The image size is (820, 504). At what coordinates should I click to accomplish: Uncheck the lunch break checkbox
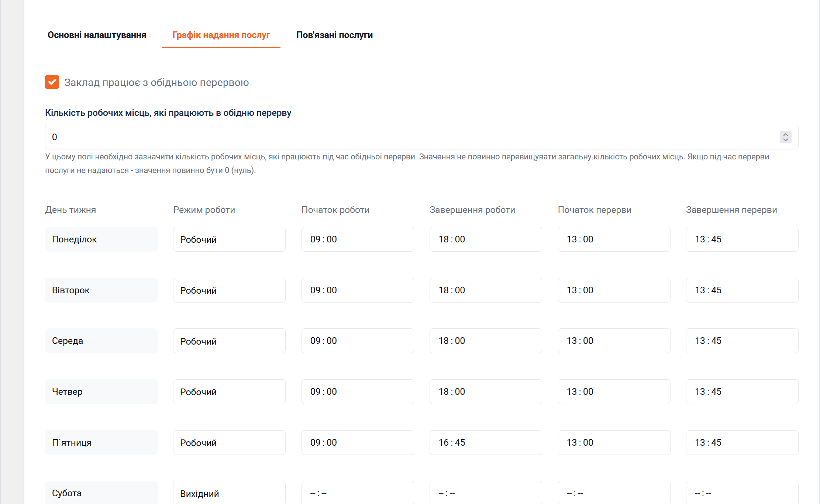click(52, 82)
